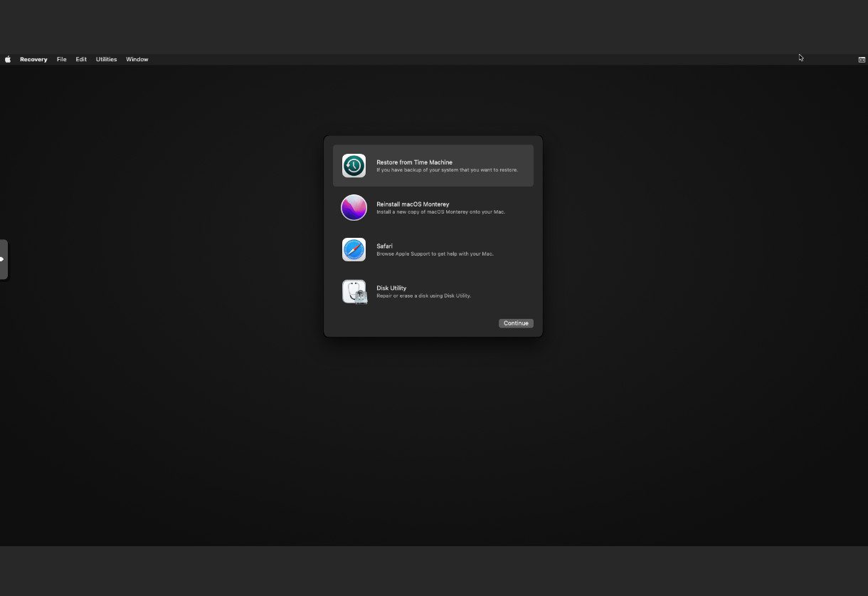Click the Continue button
868x596 pixels.
point(516,323)
